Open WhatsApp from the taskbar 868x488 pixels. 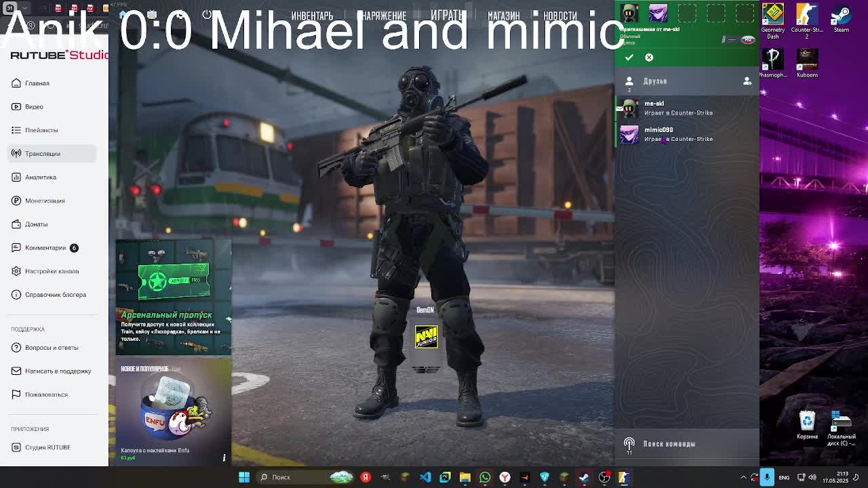(485, 477)
